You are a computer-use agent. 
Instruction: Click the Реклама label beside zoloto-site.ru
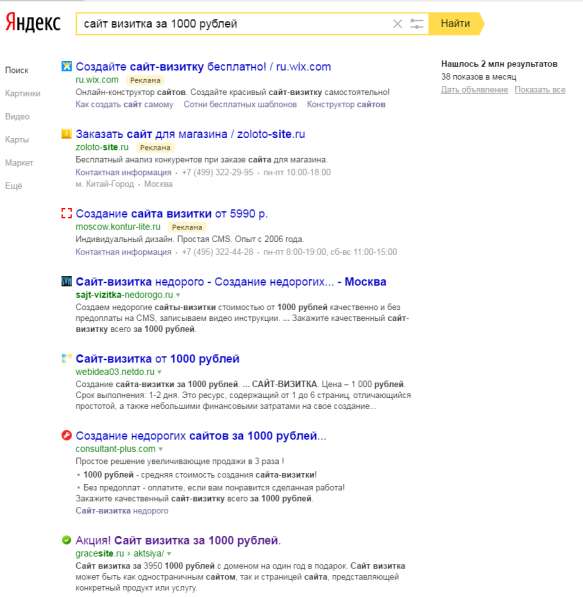[x=155, y=147]
